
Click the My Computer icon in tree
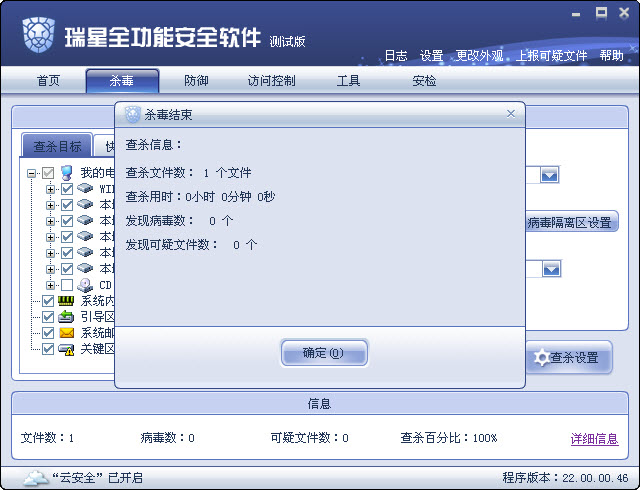coord(67,173)
